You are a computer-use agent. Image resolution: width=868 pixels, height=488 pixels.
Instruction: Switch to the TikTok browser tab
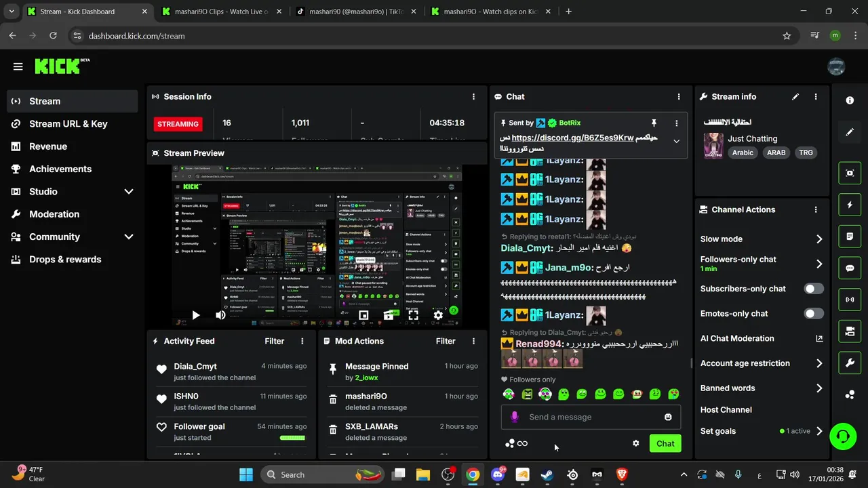click(357, 12)
